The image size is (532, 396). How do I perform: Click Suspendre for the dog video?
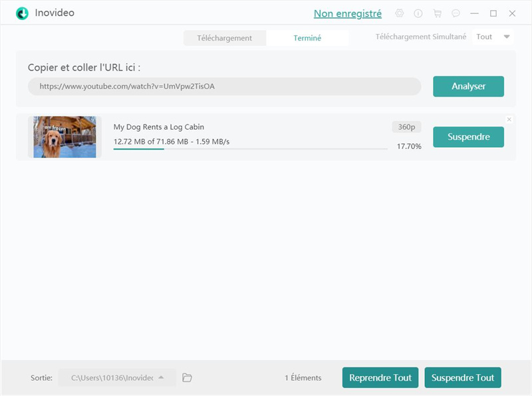coord(468,137)
